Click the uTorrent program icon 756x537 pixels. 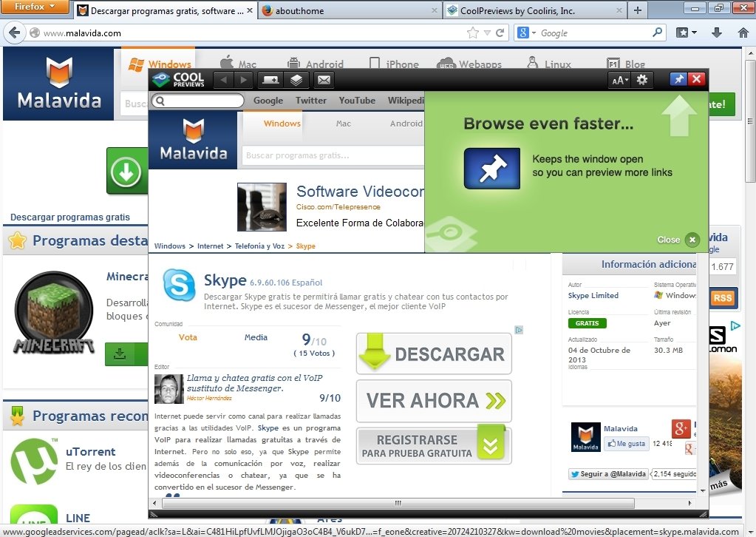pyautogui.click(x=34, y=462)
